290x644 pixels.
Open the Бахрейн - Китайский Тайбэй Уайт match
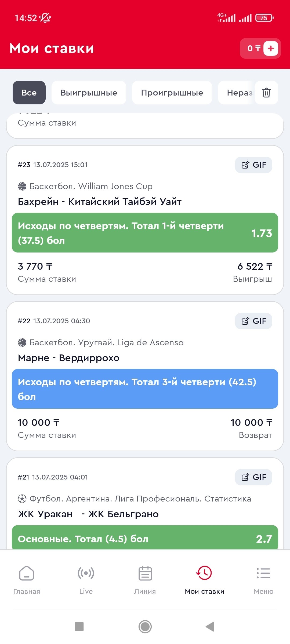tap(100, 202)
